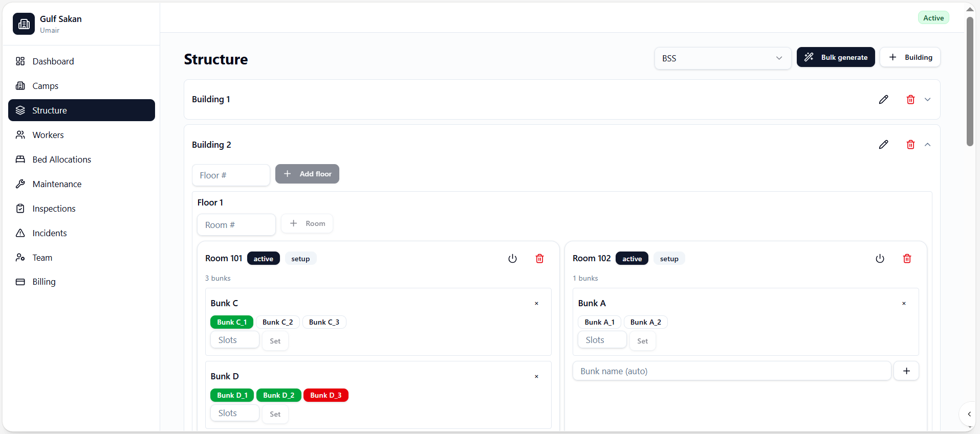Open the BSS camp dropdown
Image resolution: width=980 pixels, height=434 pixels.
coord(723,58)
